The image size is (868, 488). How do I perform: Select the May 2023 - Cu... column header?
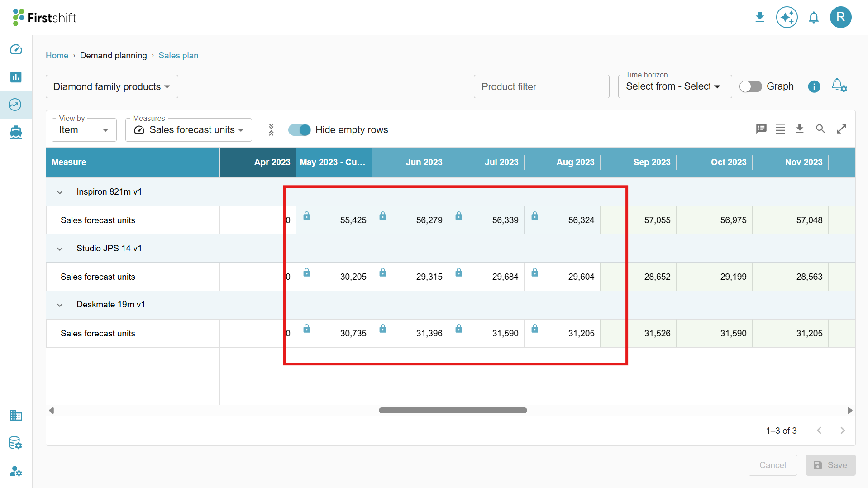[x=334, y=162]
